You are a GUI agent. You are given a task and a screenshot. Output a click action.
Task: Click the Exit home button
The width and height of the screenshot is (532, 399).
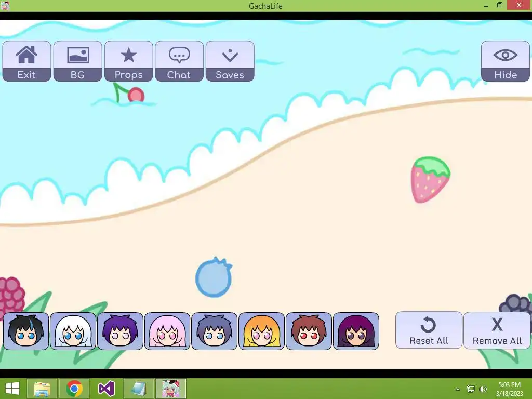coord(27,61)
